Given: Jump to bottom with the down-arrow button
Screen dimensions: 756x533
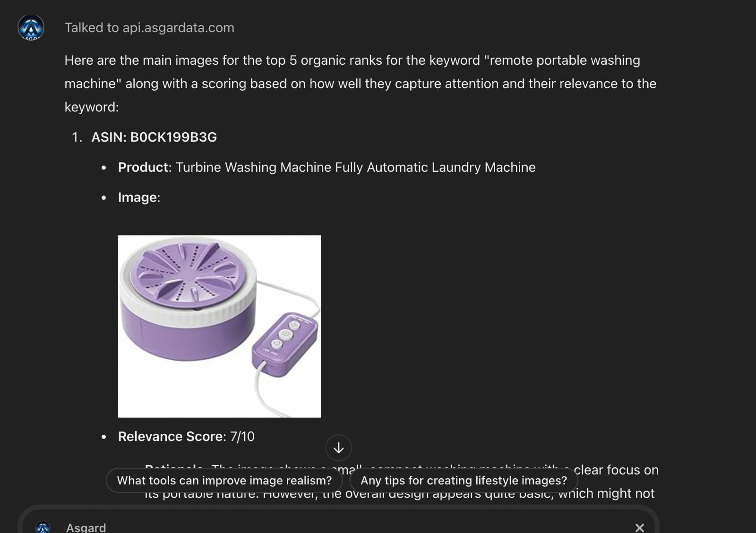Looking at the screenshot, I should pos(338,448).
